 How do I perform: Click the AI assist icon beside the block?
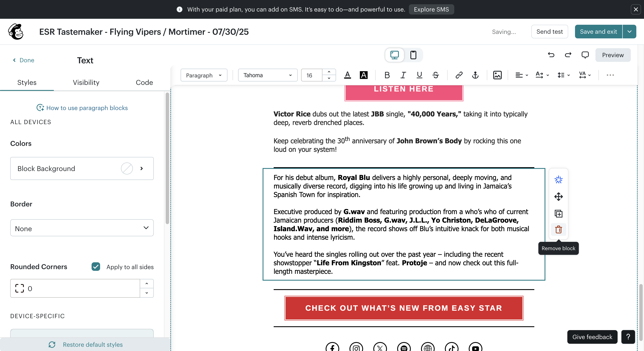[x=558, y=180]
